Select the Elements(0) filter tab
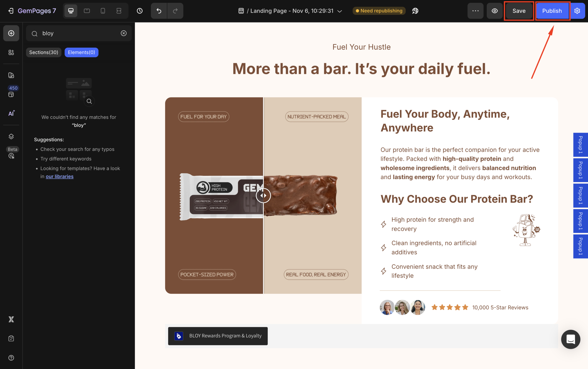This screenshot has width=588, height=369. click(81, 52)
